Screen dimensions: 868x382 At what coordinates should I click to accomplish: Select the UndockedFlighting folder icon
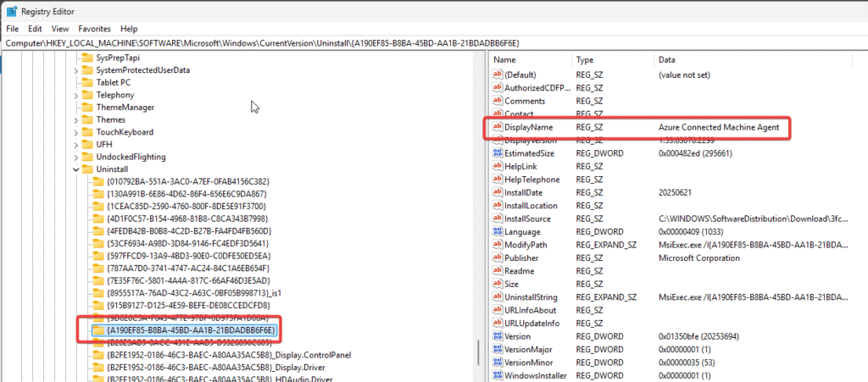pyautogui.click(x=87, y=157)
